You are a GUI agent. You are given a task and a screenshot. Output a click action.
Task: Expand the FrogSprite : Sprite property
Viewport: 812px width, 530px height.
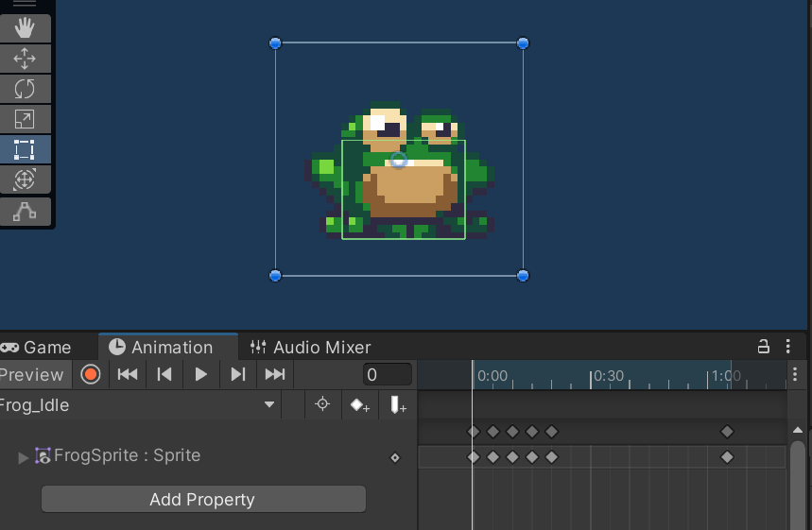[24, 457]
